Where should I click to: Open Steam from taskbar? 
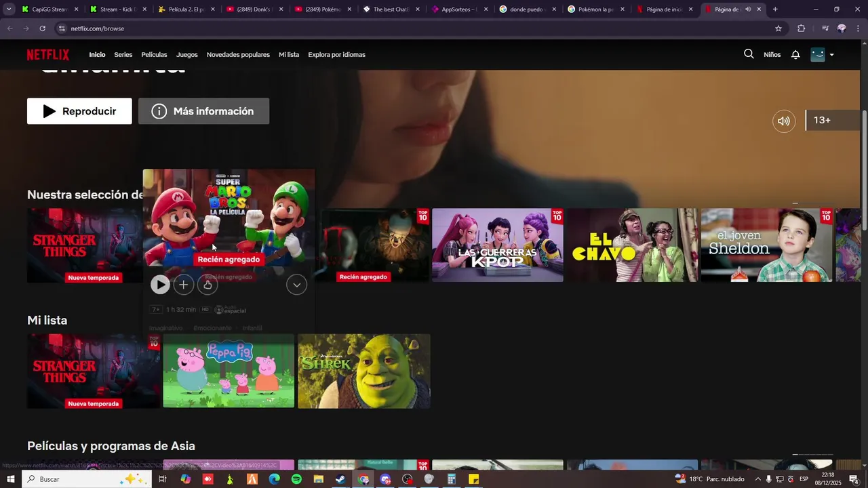(340, 479)
